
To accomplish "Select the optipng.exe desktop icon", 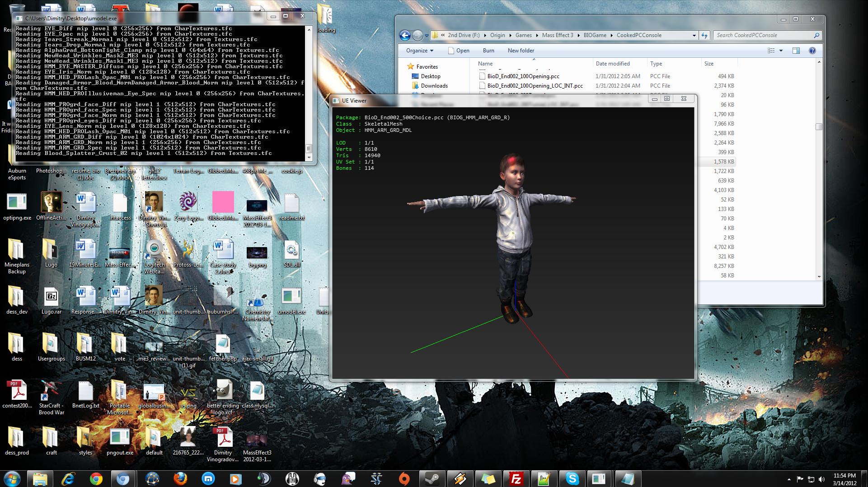I will [x=17, y=207].
